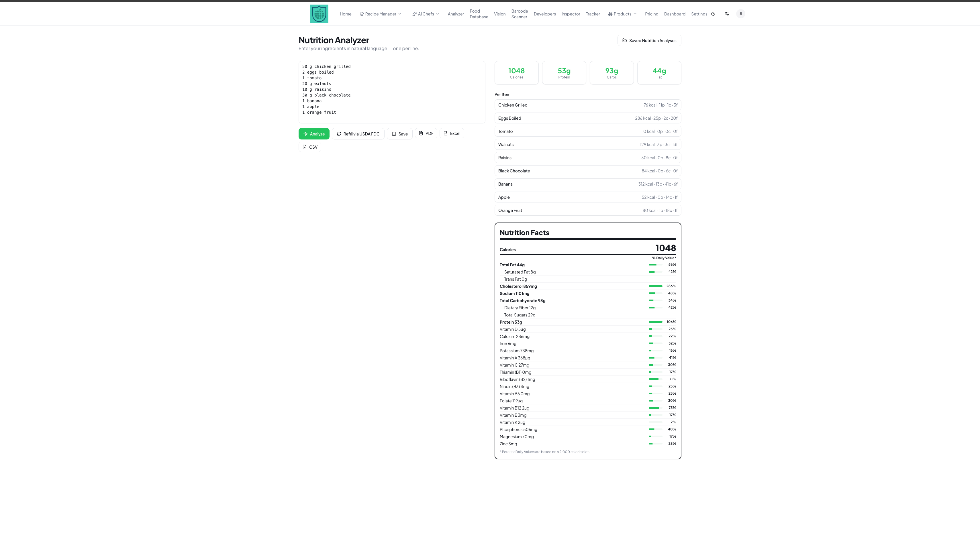Click the 44g Fat summary card
The width and height of the screenshot is (980, 547).
pyautogui.click(x=659, y=73)
